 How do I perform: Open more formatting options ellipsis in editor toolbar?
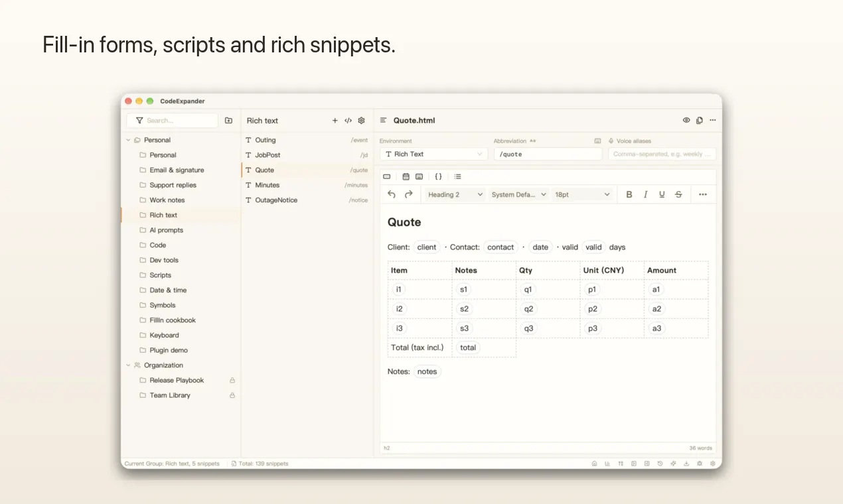(x=703, y=194)
